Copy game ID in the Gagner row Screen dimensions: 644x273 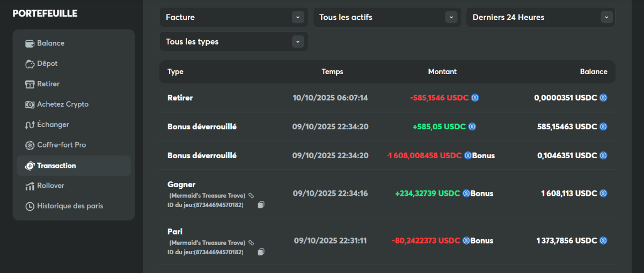click(261, 205)
